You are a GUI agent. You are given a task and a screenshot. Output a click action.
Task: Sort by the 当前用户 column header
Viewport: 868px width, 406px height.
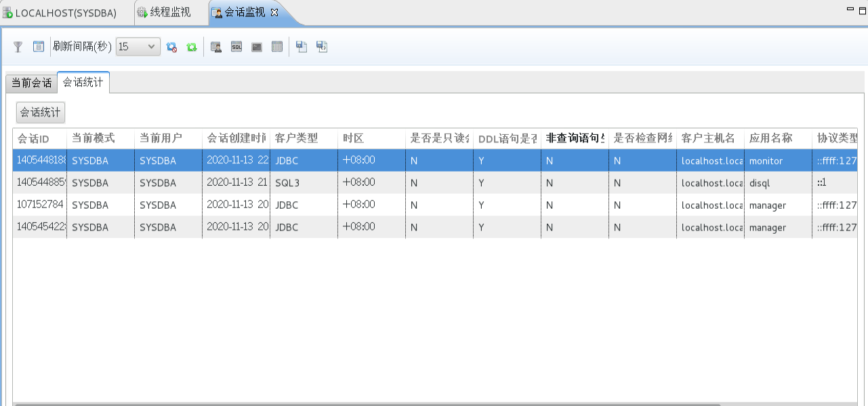[168, 138]
